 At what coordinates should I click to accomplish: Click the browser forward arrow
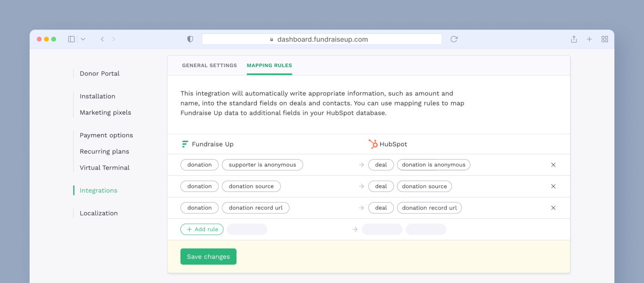[114, 39]
